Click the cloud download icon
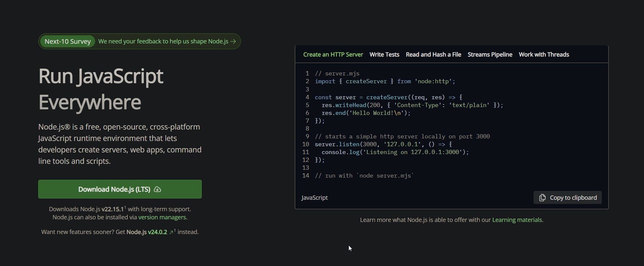This screenshot has width=644, height=266. (x=157, y=189)
